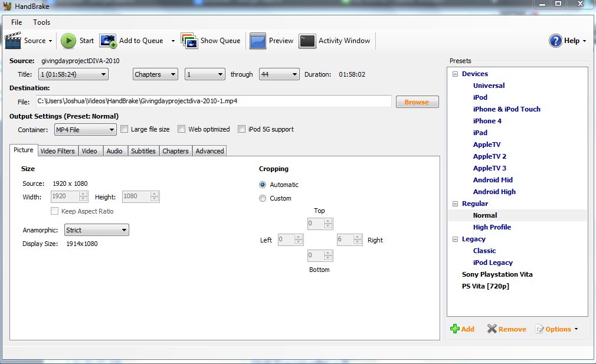Enable Large file size checkbox
The height and width of the screenshot is (364, 596).
(x=125, y=129)
